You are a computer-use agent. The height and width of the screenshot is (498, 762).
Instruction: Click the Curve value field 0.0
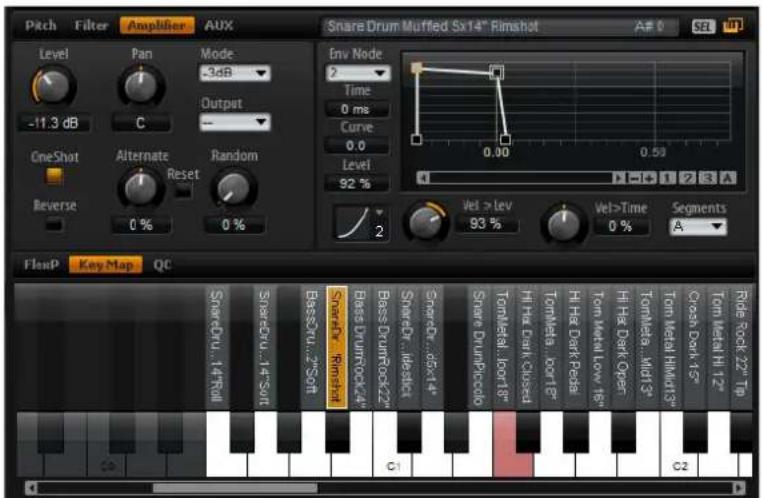[x=357, y=146]
